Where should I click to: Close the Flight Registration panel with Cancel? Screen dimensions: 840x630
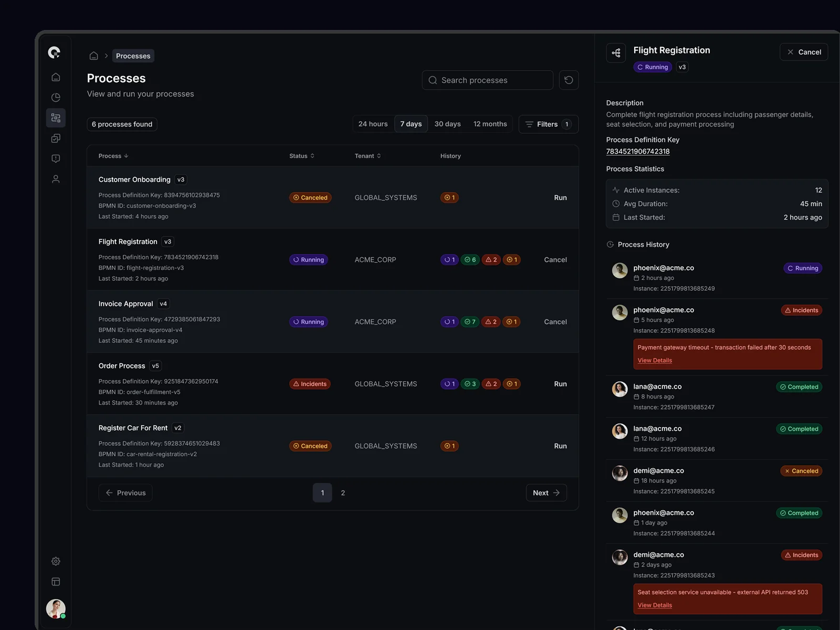pos(804,52)
